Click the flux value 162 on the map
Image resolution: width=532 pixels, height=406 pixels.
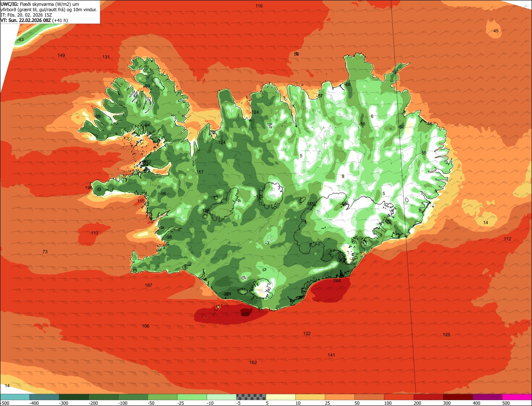point(253,363)
